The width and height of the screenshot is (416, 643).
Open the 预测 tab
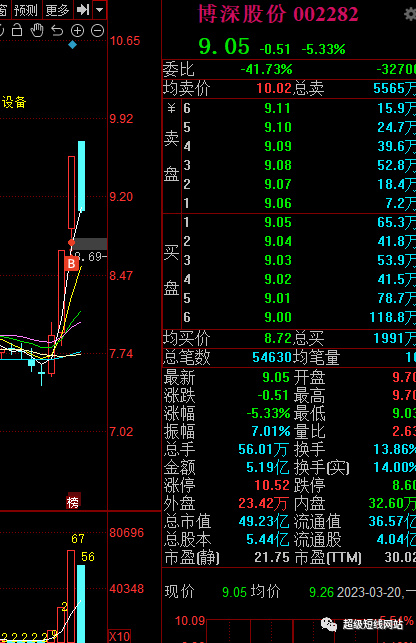coord(26,10)
